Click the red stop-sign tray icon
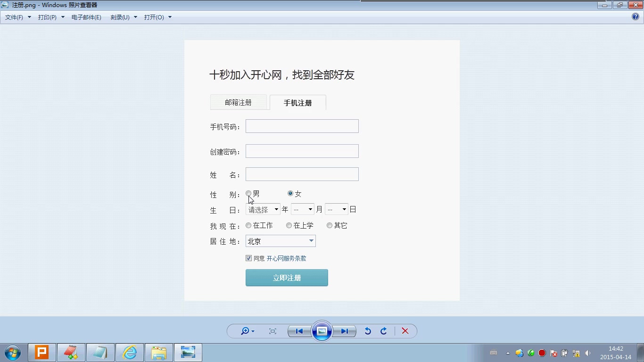644x362 pixels. [542, 353]
